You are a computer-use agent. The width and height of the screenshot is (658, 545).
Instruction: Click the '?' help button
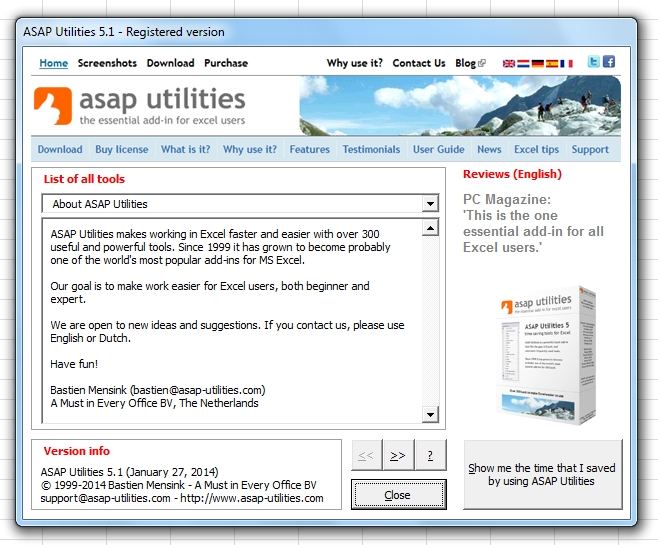[430, 455]
